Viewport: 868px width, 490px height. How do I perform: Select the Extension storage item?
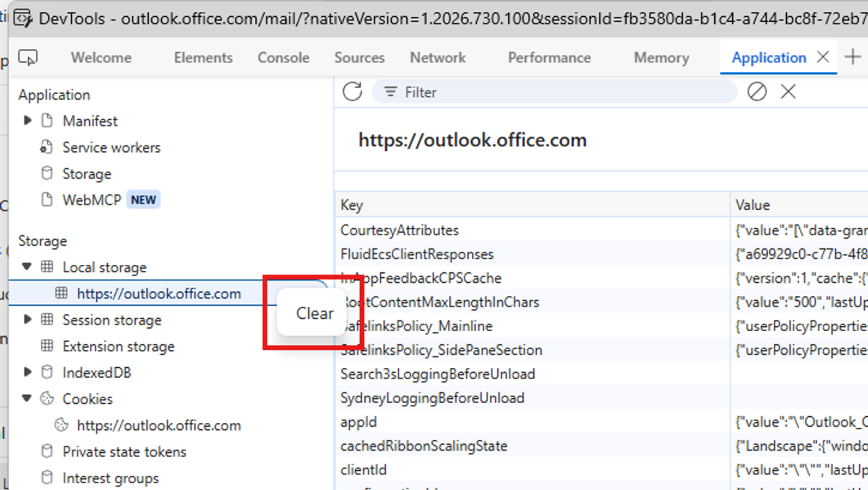[x=118, y=346]
